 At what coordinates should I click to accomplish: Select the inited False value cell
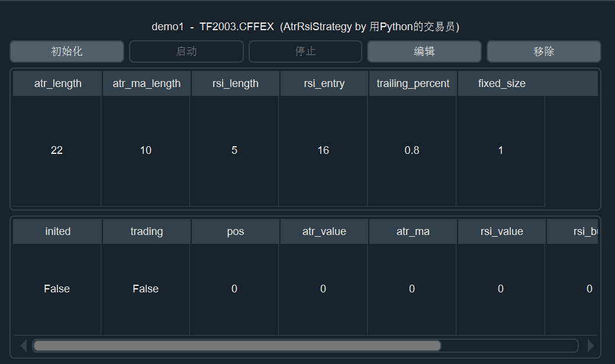(x=57, y=289)
